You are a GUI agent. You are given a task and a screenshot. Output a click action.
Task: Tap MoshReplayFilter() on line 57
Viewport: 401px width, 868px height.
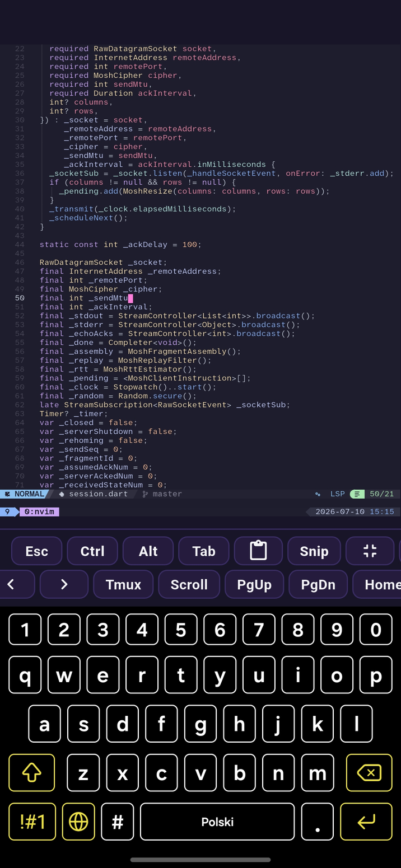tap(162, 360)
